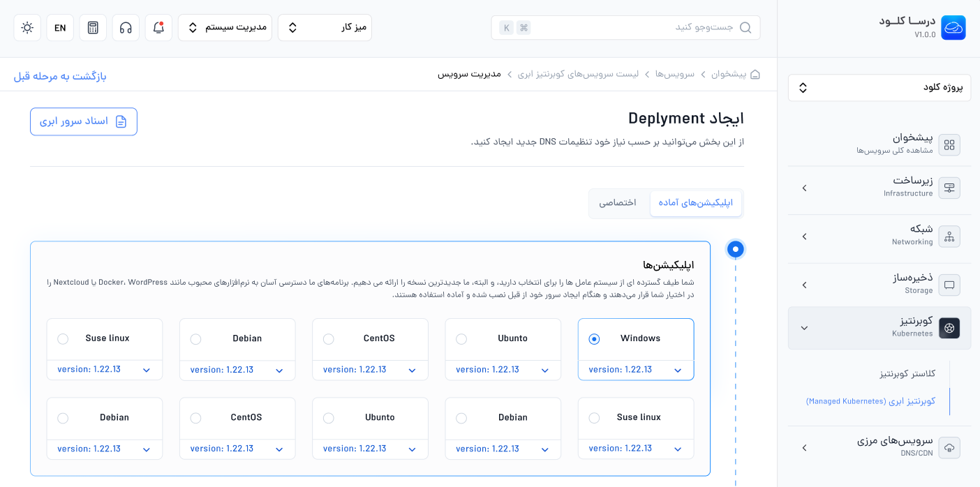Viewport: 980px width, 487px height.
Task: Open version dropdown under second-row CentOS card
Action: coord(237,449)
